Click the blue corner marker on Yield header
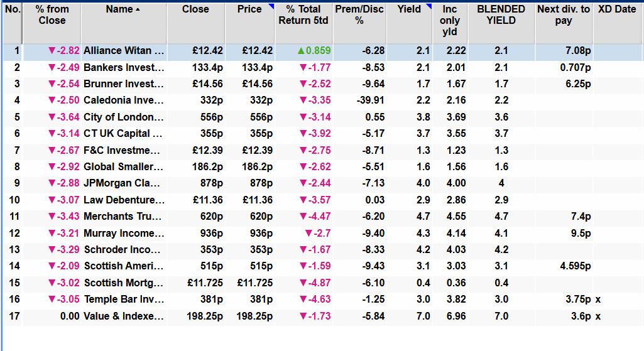644x351 pixels. coord(429,6)
